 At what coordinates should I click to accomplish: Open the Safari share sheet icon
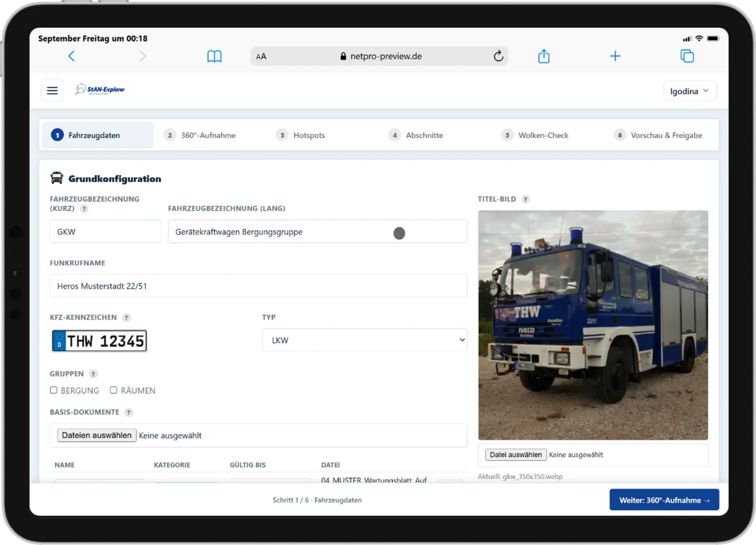pyautogui.click(x=544, y=56)
